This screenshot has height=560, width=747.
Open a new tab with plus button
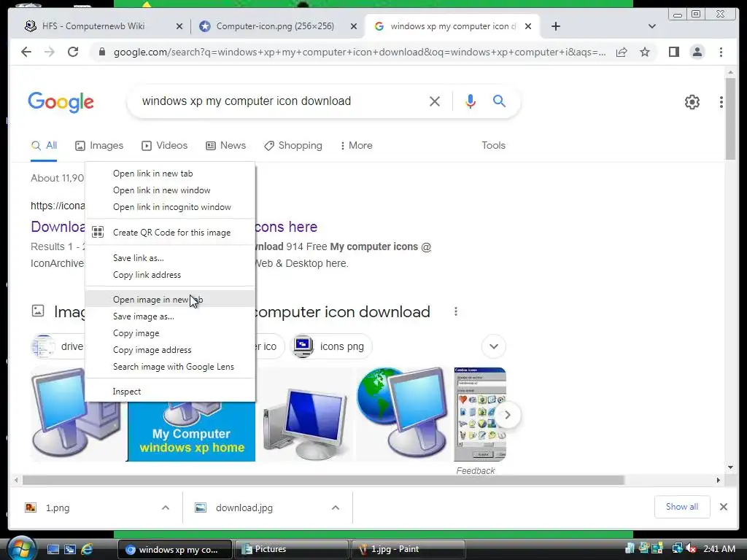[x=555, y=26]
